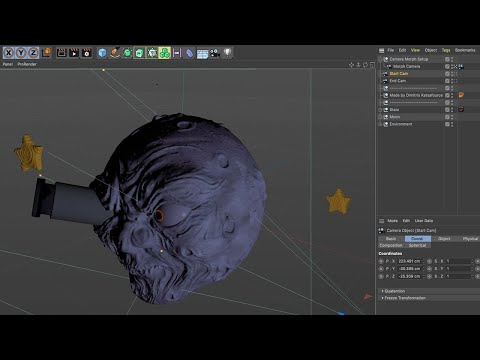Switch to the Spherical tab
This screenshot has width=480, height=360.
(418, 245)
